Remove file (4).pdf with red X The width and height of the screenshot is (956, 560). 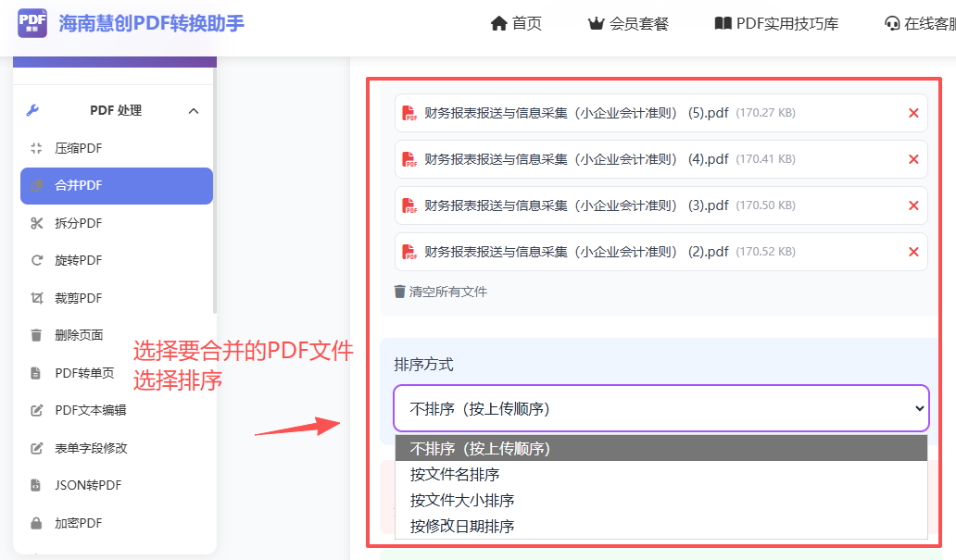tap(913, 159)
